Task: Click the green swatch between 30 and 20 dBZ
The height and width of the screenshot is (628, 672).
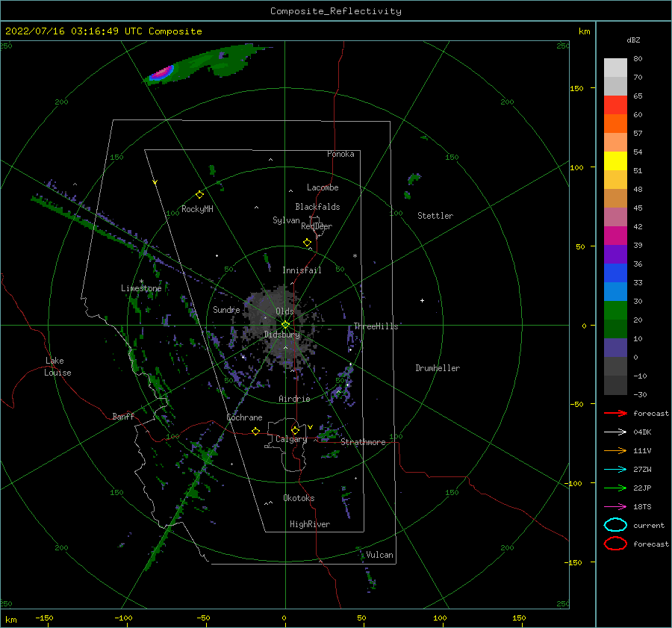Action: tap(615, 311)
